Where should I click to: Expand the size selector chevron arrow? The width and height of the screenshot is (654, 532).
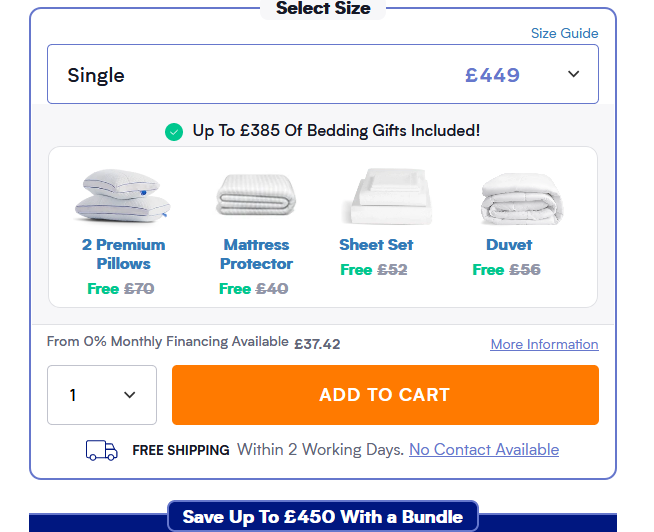[x=573, y=74]
